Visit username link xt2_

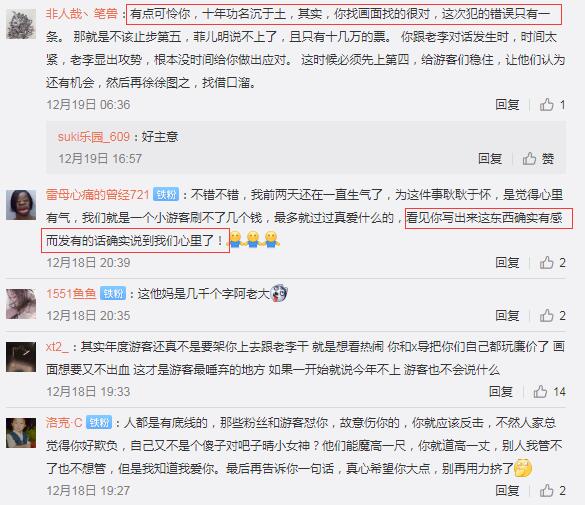(57, 347)
